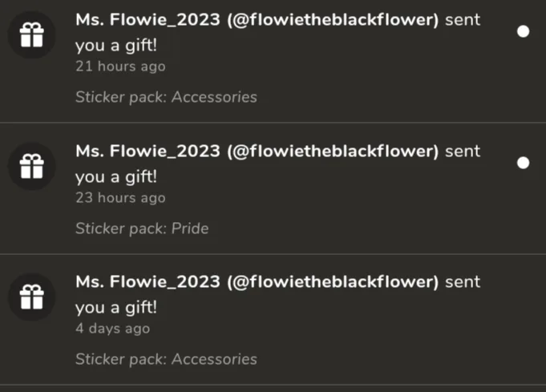Open sender name in the 23 hours ago notification
Screen dimensions: 546x392
click(x=257, y=151)
